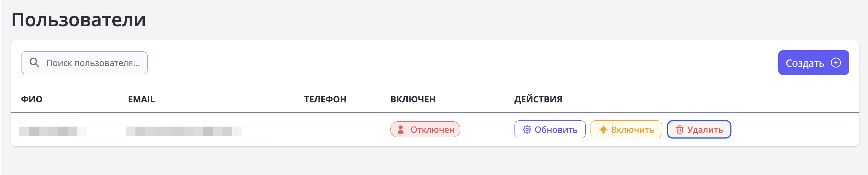
Task: Select the EMAIL column header
Action: [141, 99]
